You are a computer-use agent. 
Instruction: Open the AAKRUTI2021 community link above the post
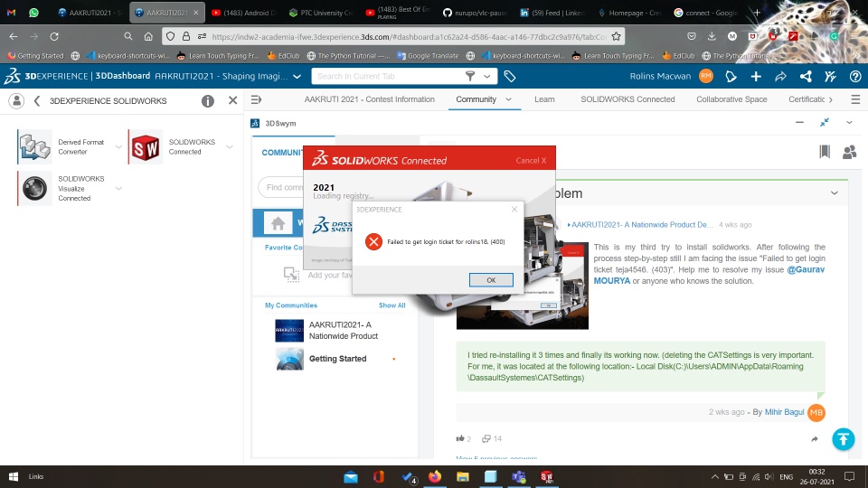coord(642,225)
